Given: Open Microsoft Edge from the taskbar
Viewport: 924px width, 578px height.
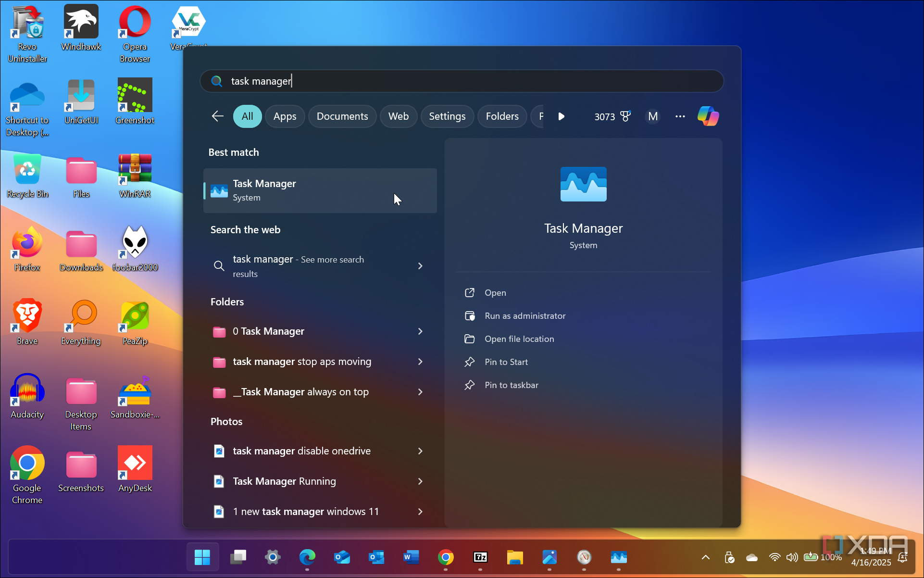Looking at the screenshot, I should coord(307,557).
